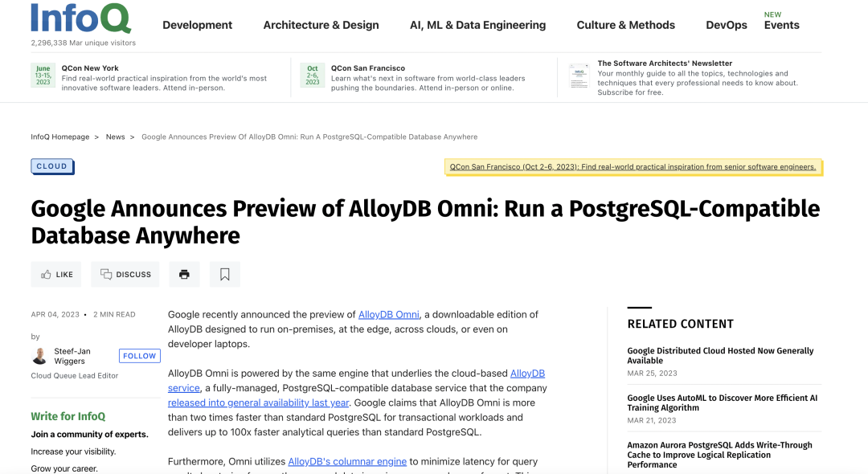Screen dimensions: 868x474
Task: Open Steef-Jan Wiggers author profile
Action: point(72,356)
